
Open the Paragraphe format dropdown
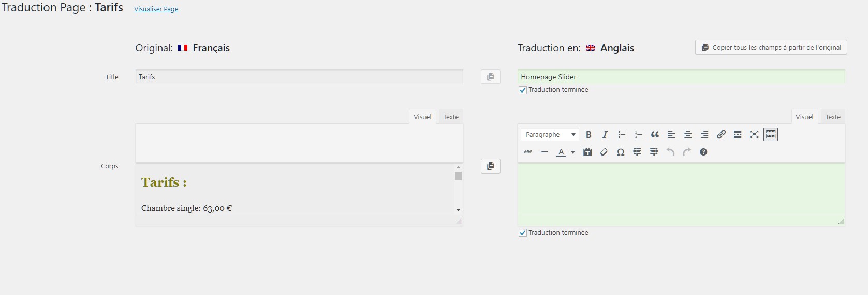(550, 135)
